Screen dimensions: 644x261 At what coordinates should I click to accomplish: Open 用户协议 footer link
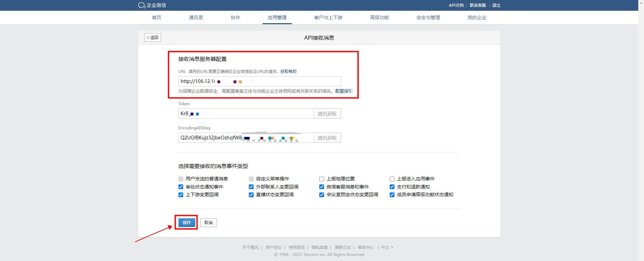pyautogui.click(x=274, y=248)
